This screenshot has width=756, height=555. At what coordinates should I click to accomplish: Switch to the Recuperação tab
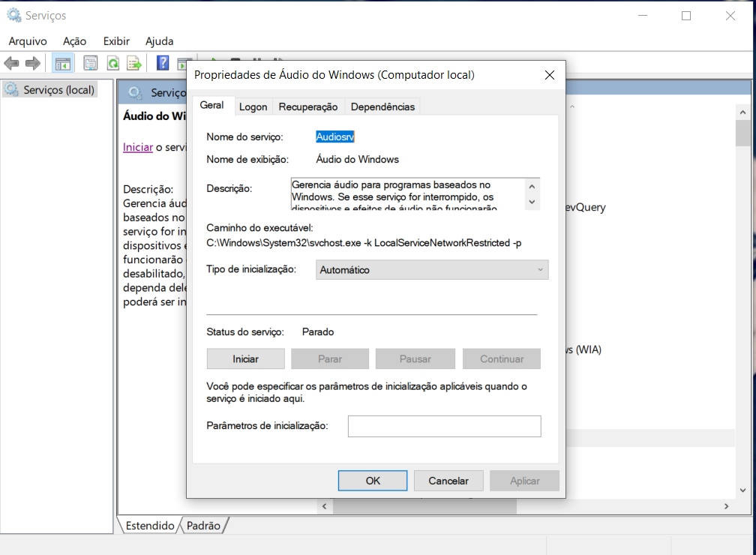[308, 106]
